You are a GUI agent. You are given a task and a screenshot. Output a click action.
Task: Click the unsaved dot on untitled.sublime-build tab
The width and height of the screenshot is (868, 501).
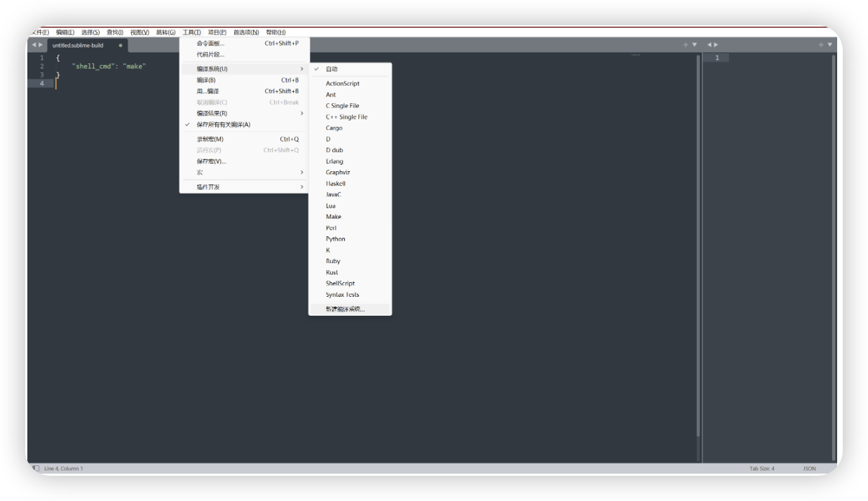pos(121,46)
